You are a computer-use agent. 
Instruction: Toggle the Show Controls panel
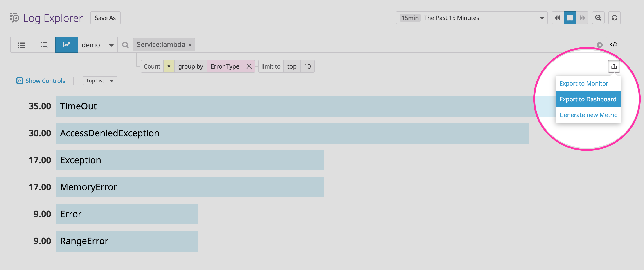[x=41, y=81]
